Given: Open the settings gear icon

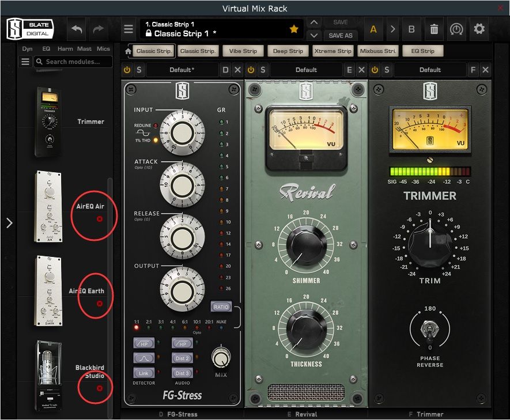Looking at the screenshot, I should [479, 29].
